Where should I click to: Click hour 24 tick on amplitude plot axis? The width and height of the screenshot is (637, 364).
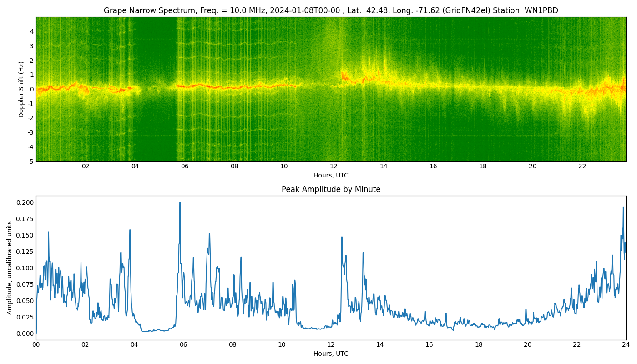pos(626,345)
